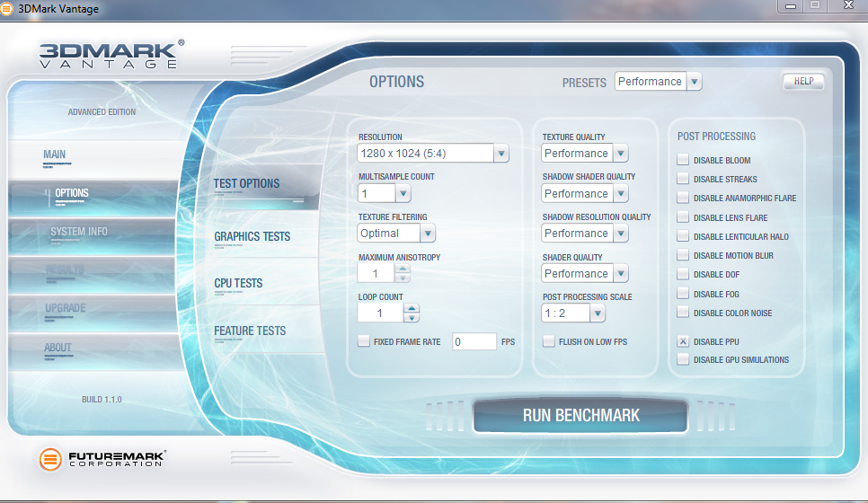Open the Post Processing Scale dropdown
The width and height of the screenshot is (868, 503).
point(572,313)
